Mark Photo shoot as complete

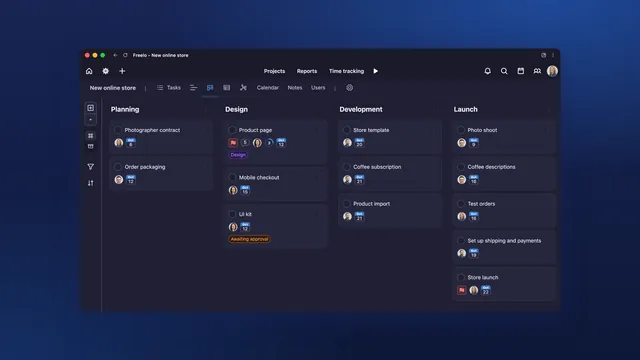461,130
